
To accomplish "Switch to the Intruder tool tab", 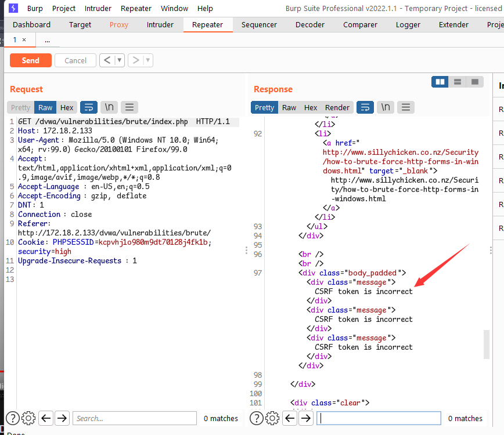I will tap(160, 25).
